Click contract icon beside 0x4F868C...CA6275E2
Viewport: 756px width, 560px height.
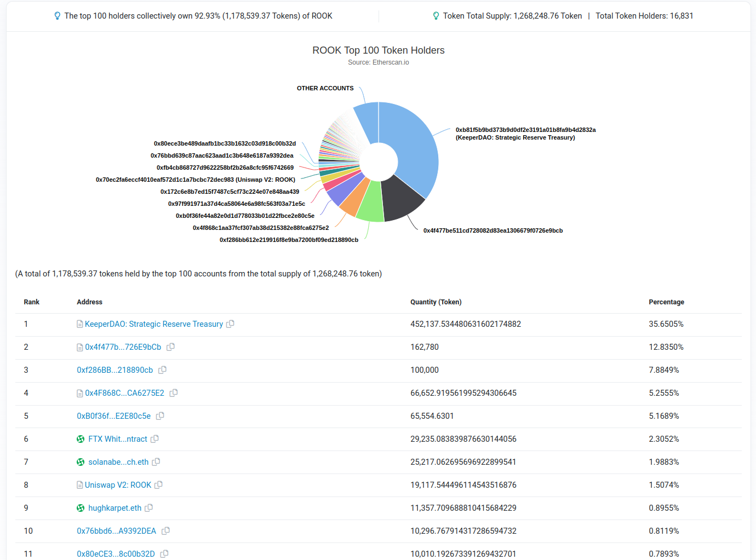point(80,393)
